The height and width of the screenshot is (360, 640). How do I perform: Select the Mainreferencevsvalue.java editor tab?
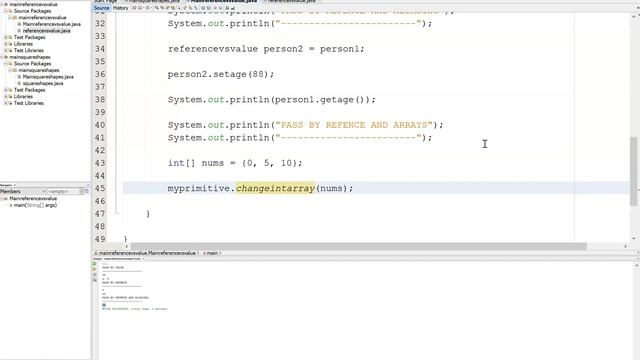[223, 1]
